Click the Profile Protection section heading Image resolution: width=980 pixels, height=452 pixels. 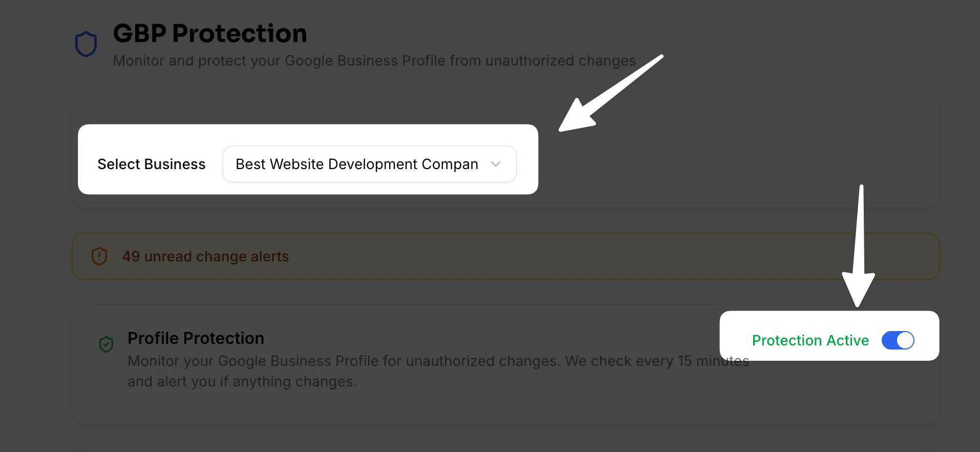196,338
